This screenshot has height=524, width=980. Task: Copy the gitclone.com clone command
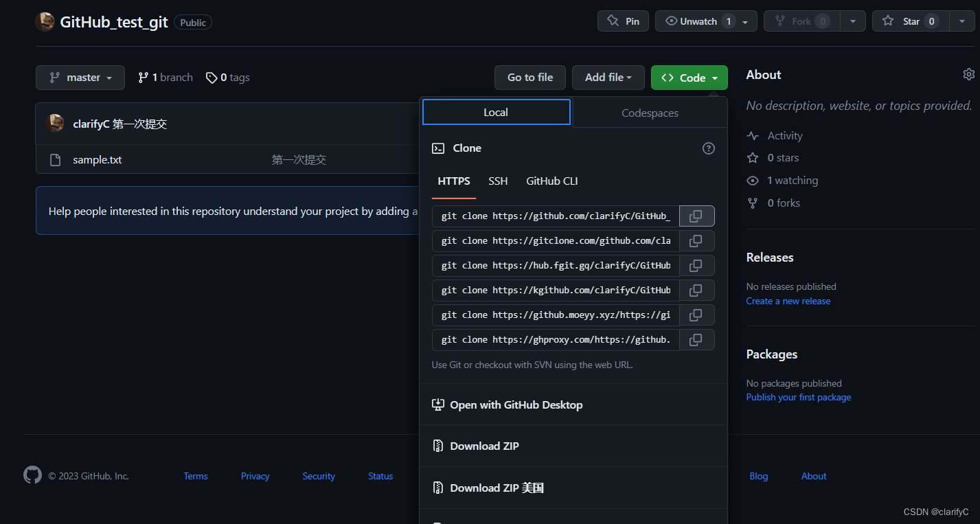(696, 241)
